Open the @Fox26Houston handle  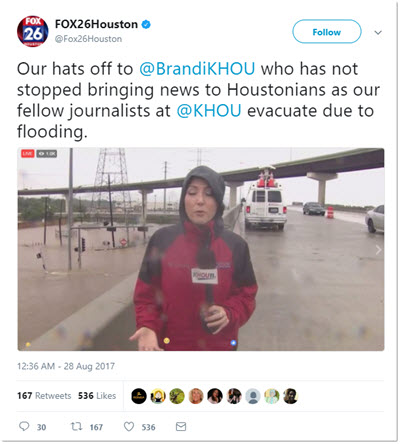[x=88, y=39]
